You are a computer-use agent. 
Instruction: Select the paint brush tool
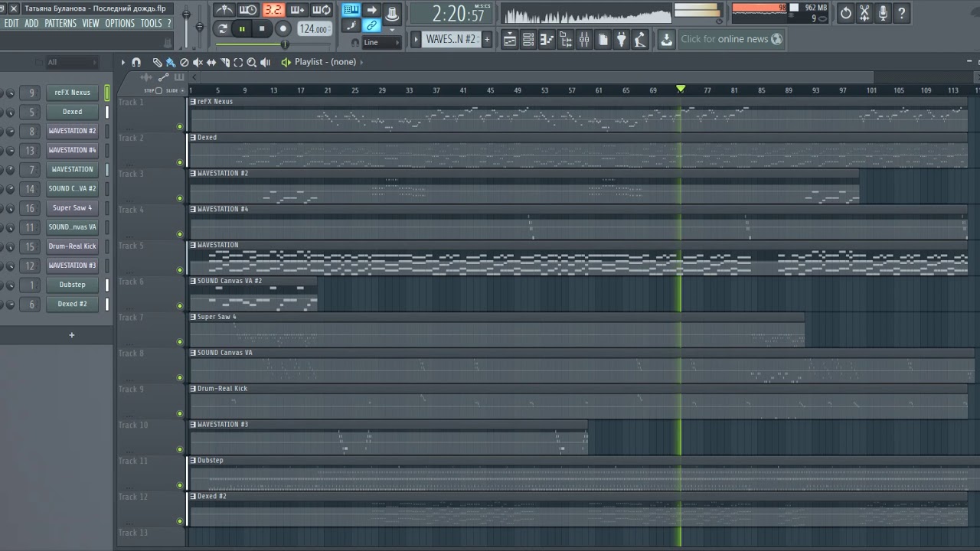[x=170, y=62]
